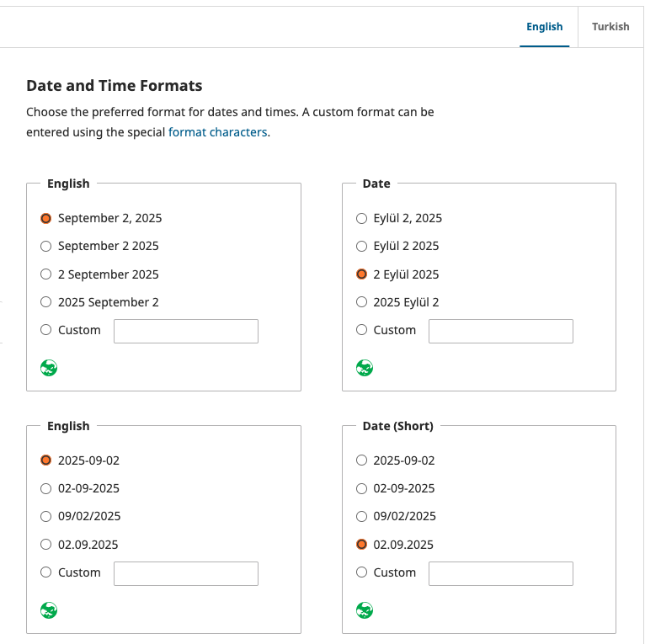Select the "2025 September 2" date format
Image resolution: width=645 pixels, height=644 pixels.
click(46, 302)
